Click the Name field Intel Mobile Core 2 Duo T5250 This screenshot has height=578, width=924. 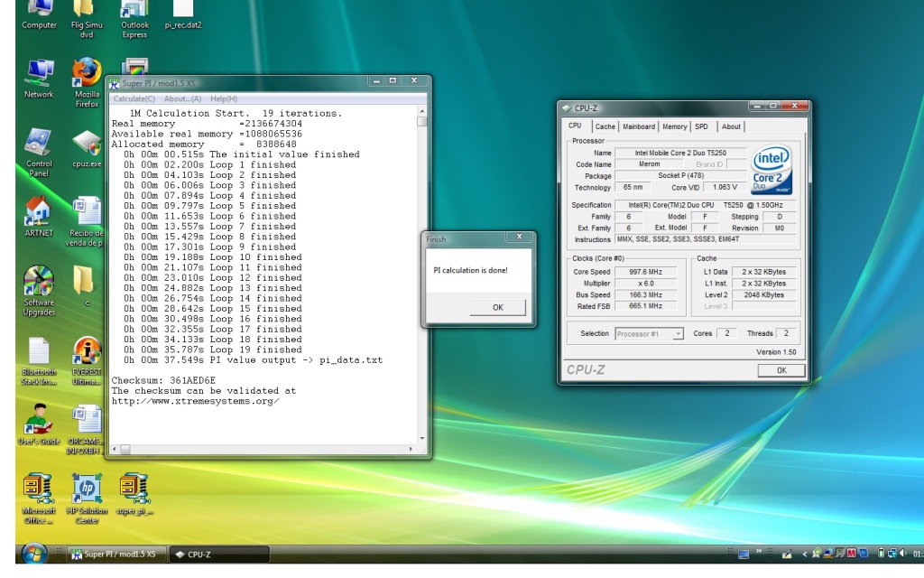point(680,153)
